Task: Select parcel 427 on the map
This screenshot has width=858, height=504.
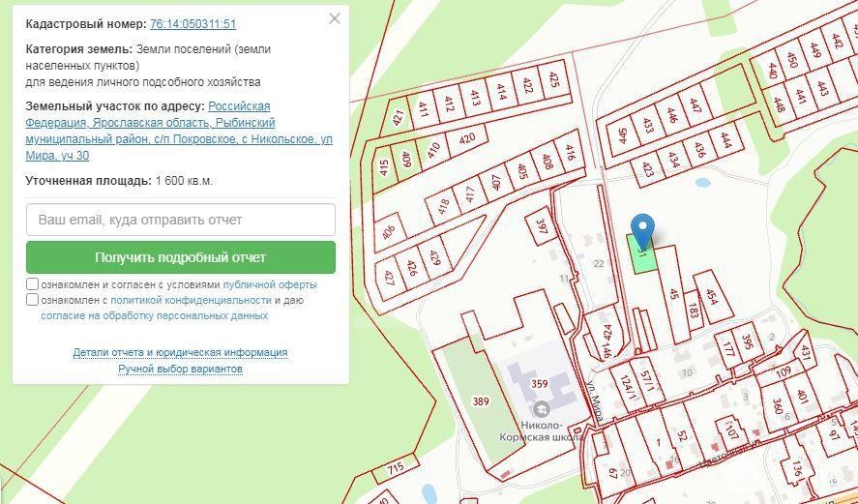Action: [390, 277]
